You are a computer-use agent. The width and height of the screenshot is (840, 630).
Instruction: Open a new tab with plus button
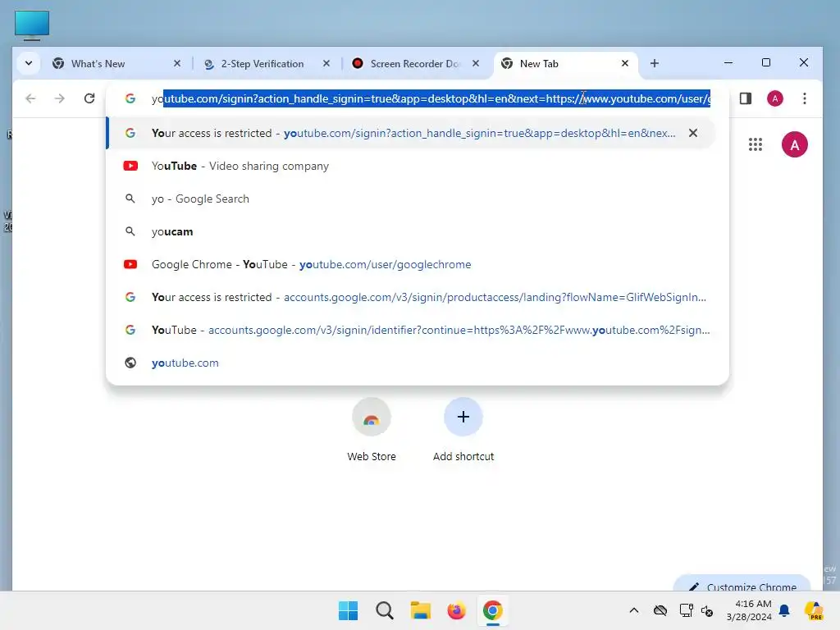tap(654, 63)
